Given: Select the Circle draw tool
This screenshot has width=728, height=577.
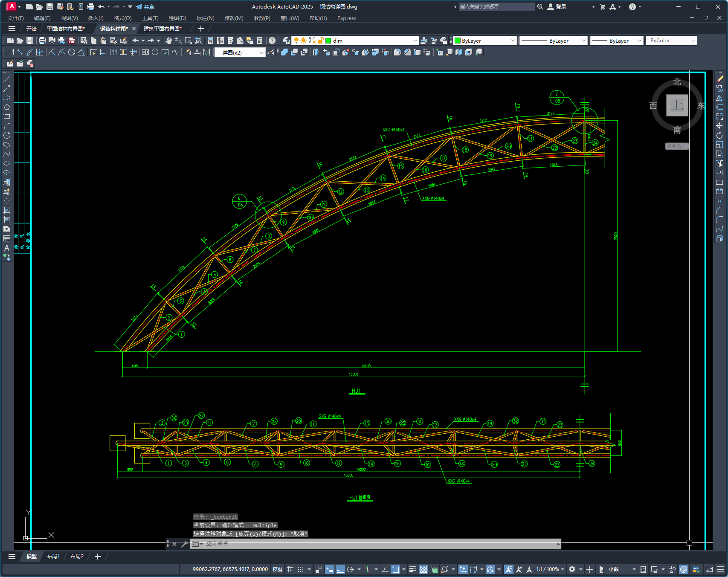Looking at the screenshot, I should tap(7, 135).
